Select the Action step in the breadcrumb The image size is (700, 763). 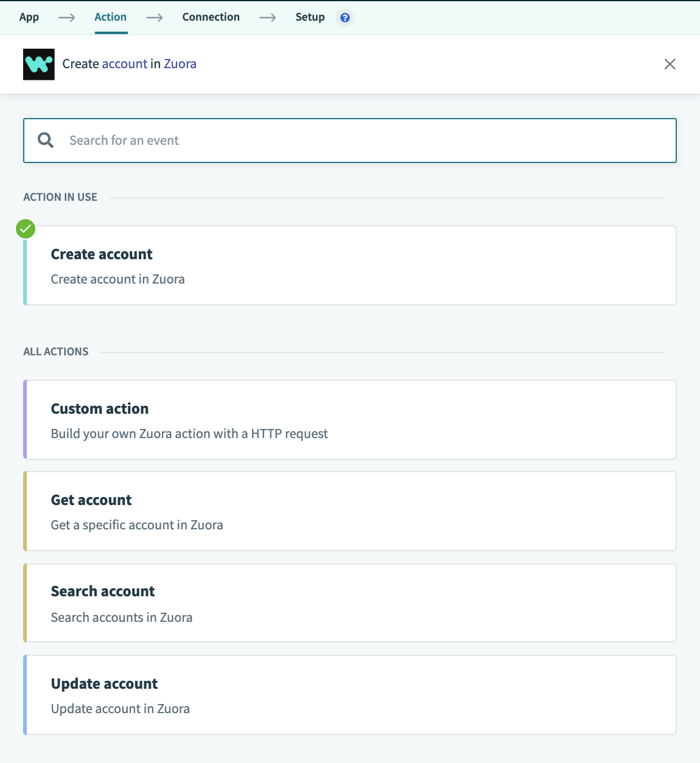coord(110,17)
